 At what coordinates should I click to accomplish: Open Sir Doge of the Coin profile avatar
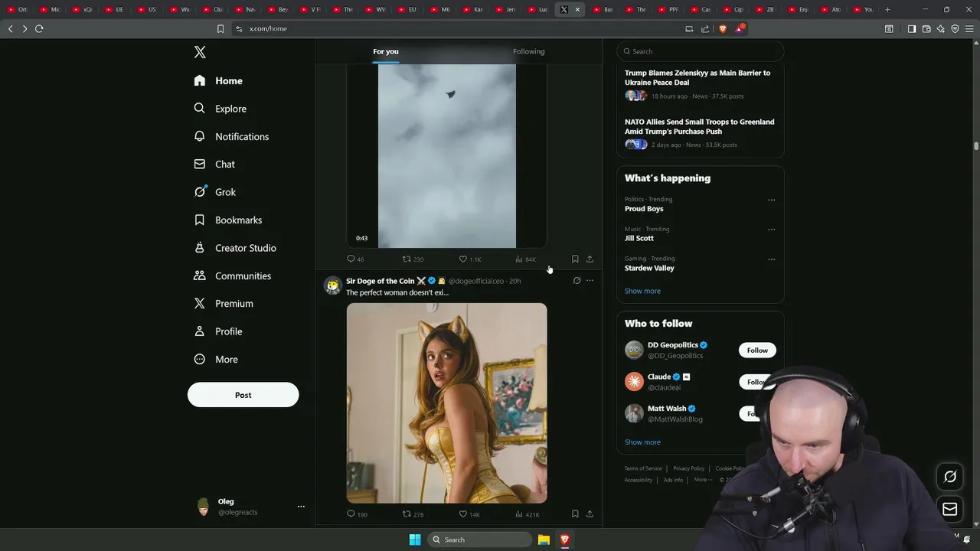tap(333, 285)
